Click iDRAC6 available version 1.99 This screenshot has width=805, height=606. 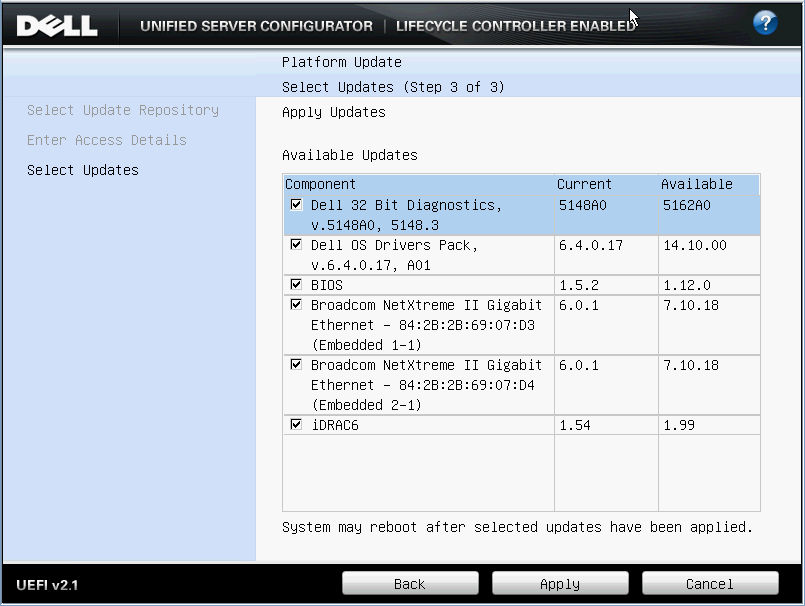tap(679, 425)
